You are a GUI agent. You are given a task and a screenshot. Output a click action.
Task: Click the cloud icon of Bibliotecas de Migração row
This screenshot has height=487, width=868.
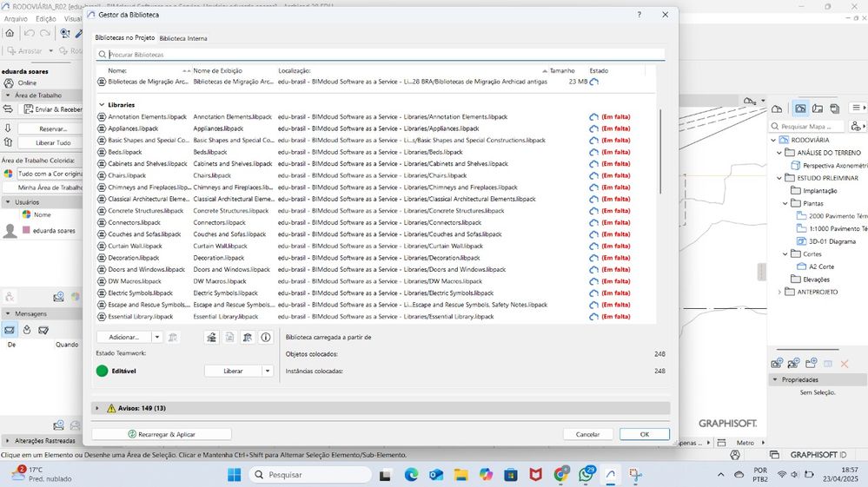click(594, 82)
